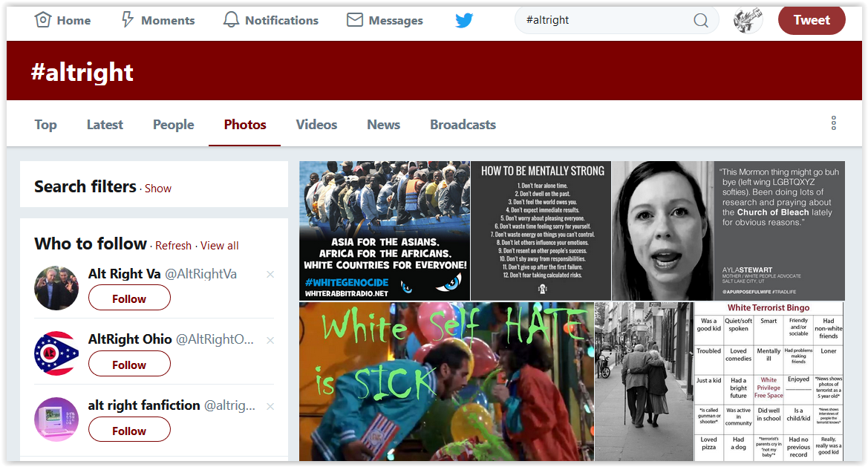Image resolution: width=868 pixels, height=467 pixels.
Task: Open the green graffiti text image
Action: pos(447,381)
